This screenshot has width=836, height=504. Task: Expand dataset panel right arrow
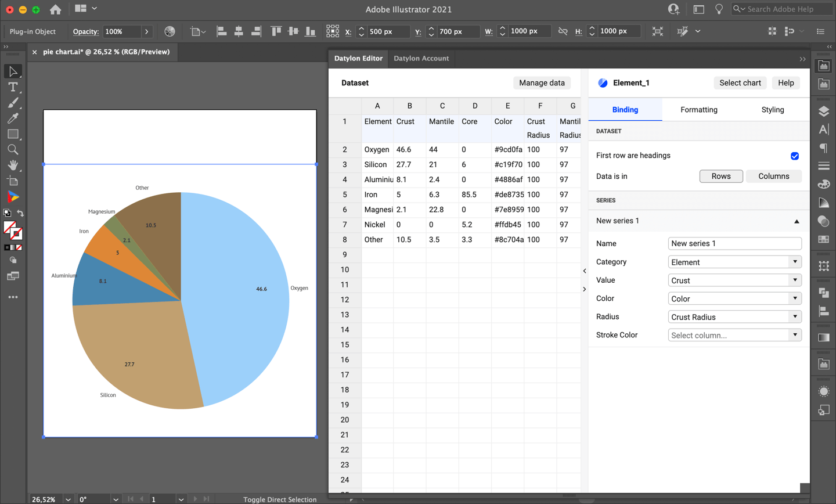pos(585,289)
